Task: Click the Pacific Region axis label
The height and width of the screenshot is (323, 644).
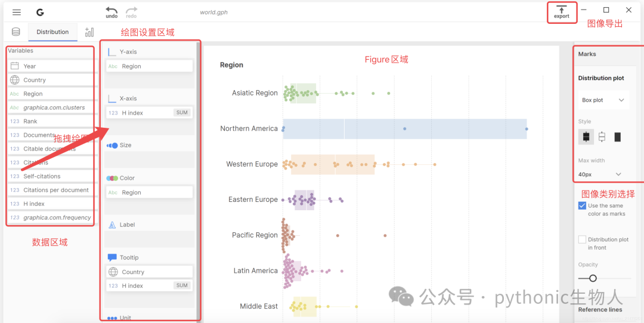Action: 255,235
